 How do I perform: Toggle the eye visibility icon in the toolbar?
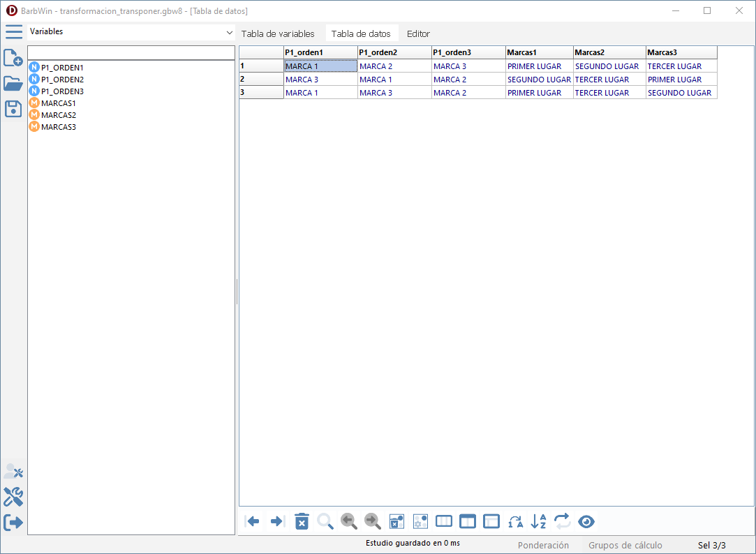pos(586,521)
